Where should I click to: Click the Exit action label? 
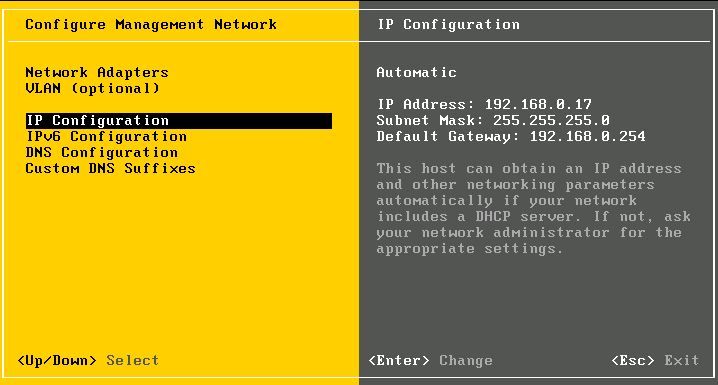682,361
